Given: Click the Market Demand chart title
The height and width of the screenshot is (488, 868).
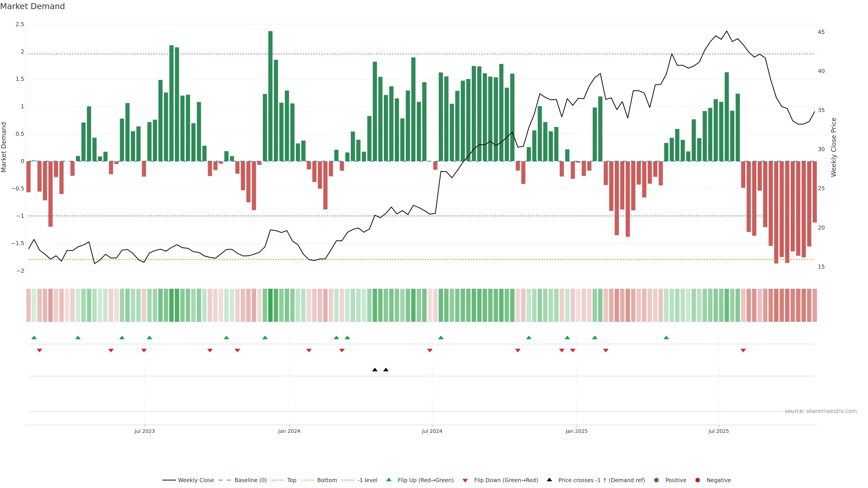Looking at the screenshot, I should click(x=32, y=6).
